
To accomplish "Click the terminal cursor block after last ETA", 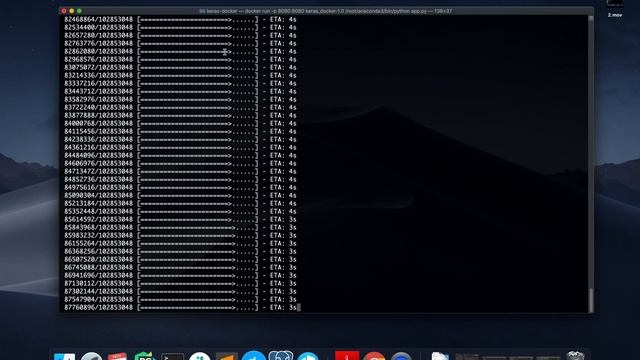I will tap(299, 307).
